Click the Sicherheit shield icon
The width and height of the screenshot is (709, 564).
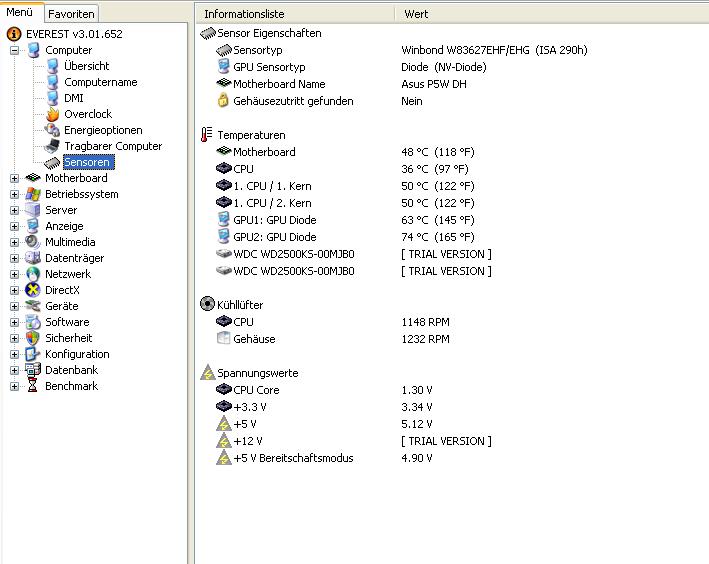click(33, 338)
